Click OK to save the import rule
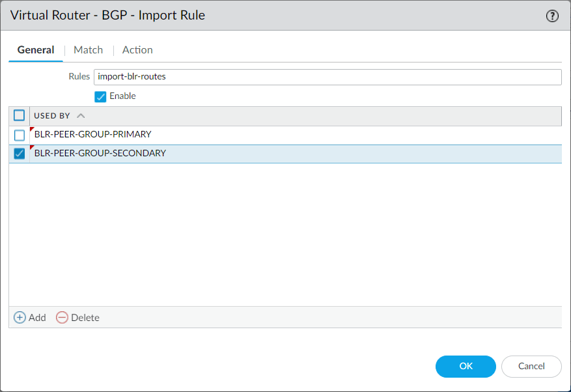 click(466, 366)
